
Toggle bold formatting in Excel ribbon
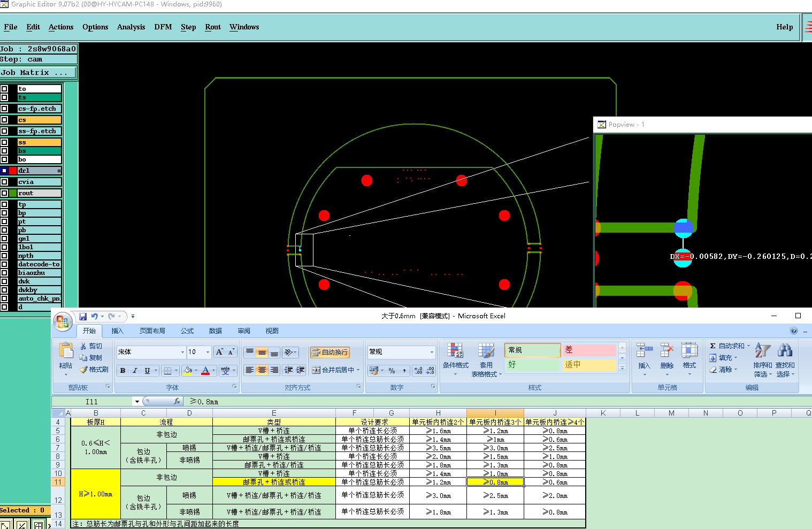pos(122,370)
